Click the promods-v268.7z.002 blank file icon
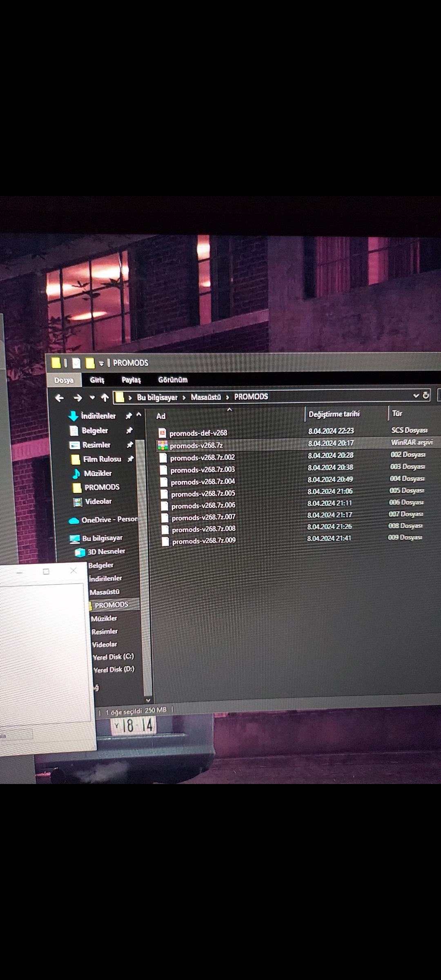Viewport: 441px width, 980px height. point(163,458)
